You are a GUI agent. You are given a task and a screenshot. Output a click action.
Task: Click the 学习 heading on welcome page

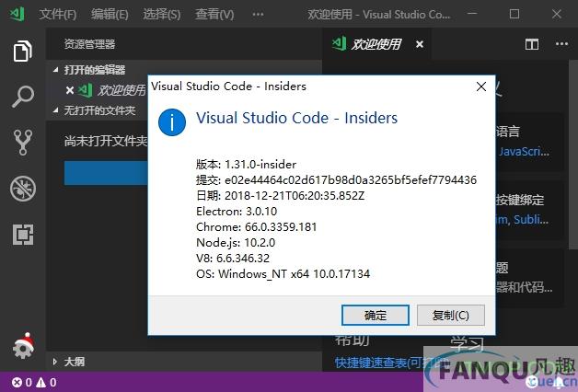click(467, 343)
